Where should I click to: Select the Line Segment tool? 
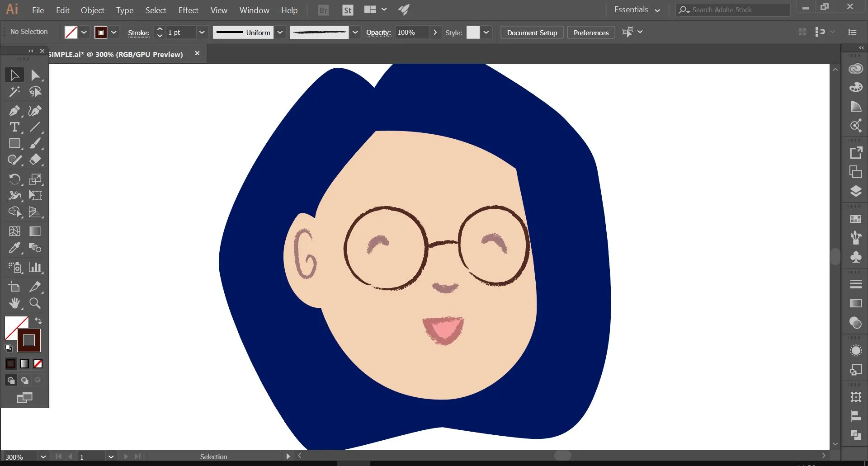[35, 127]
